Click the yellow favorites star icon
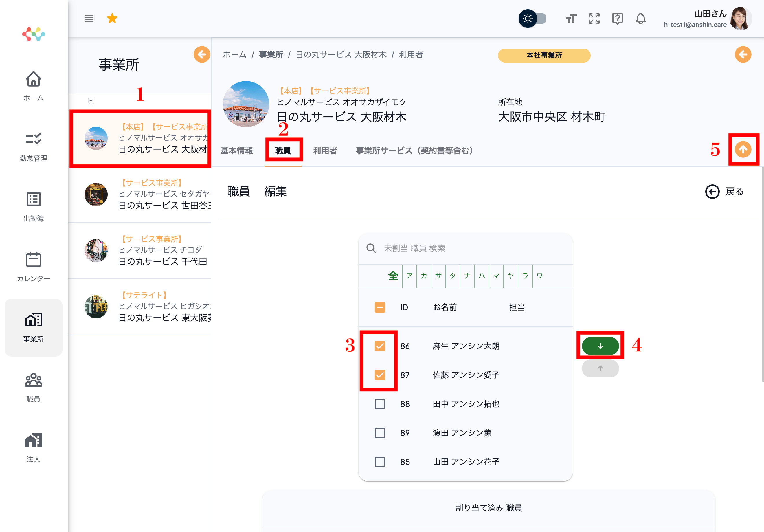764x532 pixels. coord(112,19)
